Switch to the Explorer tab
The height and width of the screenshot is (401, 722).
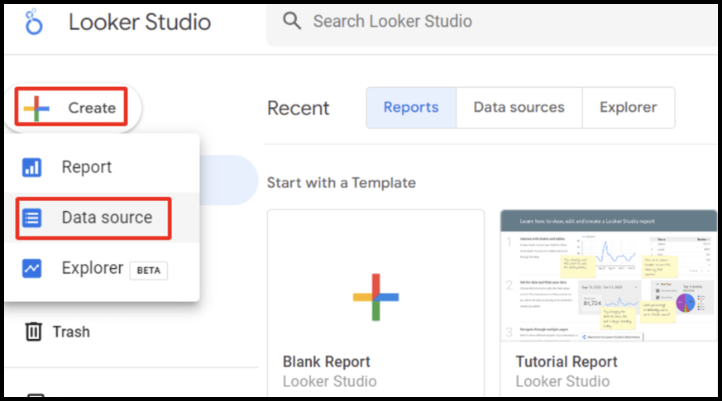click(628, 108)
